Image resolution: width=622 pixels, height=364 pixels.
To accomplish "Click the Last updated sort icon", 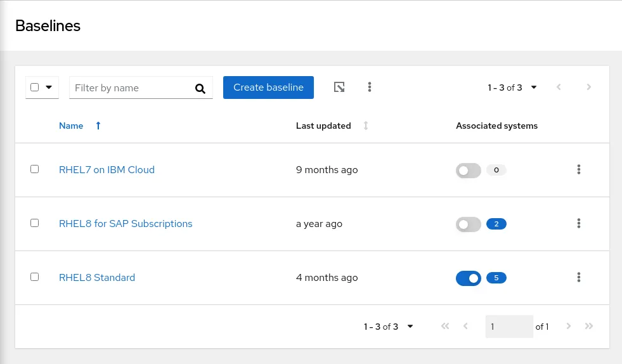I will [366, 126].
